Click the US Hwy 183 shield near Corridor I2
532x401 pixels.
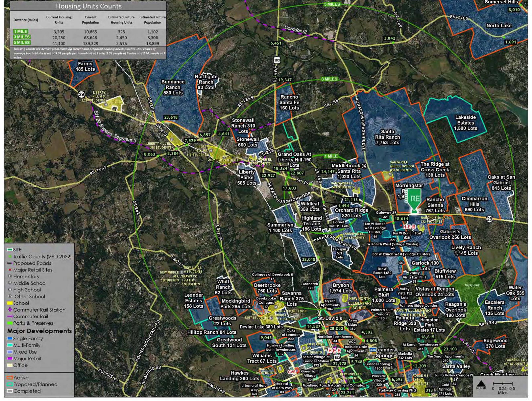coord(277,60)
